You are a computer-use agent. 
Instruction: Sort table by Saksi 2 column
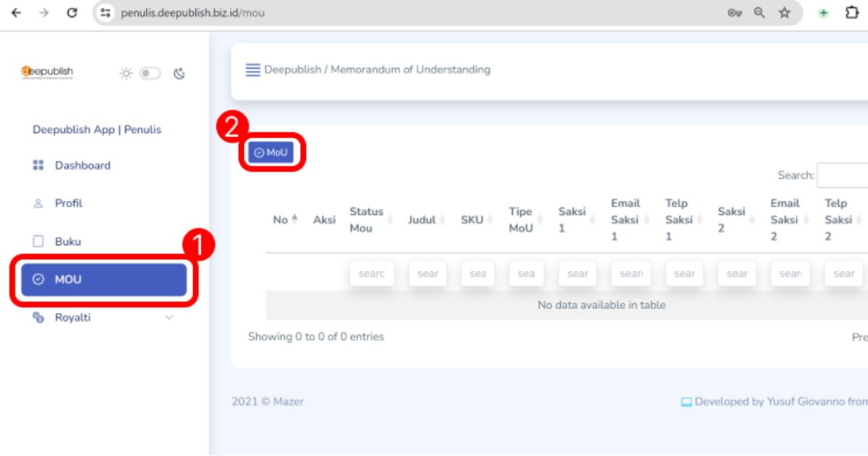pos(736,220)
